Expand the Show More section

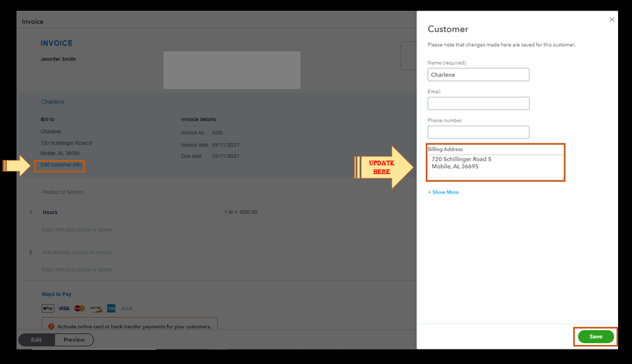pyautogui.click(x=443, y=191)
